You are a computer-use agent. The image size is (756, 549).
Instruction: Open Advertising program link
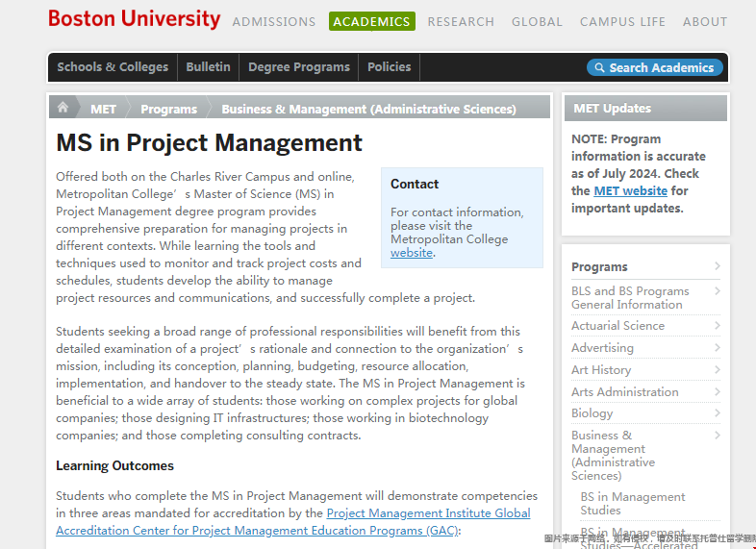click(x=603, y=348)
